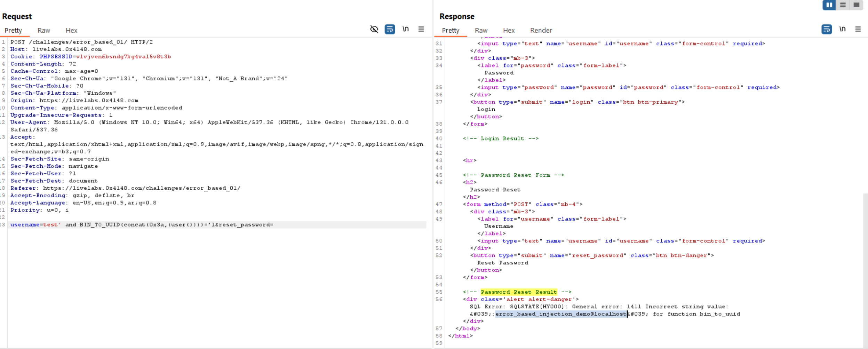This screenshot has width=868, height=349.
Task: Toggle show newline \n icon in Request panel
Action: click(406, 29)
